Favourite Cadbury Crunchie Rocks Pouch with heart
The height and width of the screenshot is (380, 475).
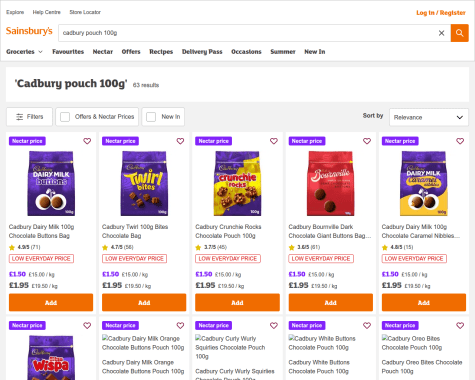click(x=274, y=141)
